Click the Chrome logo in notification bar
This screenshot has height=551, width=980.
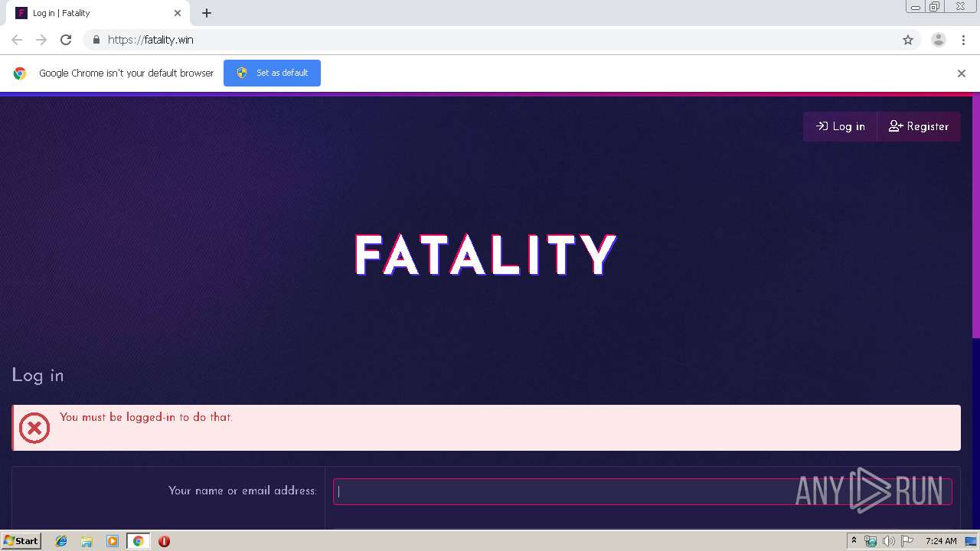click(x=20, y=73)
